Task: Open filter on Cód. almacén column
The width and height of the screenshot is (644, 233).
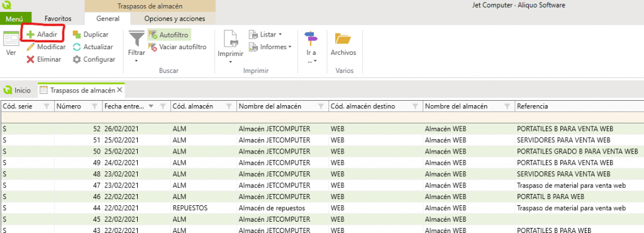Action: pyautogui.click(x=229, y=106)
